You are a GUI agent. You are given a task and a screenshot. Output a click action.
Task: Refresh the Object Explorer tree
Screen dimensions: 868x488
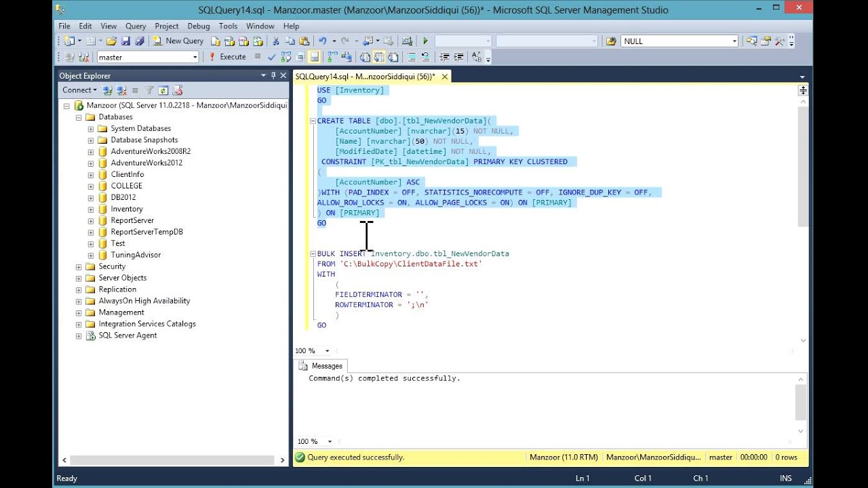point(163,90)
